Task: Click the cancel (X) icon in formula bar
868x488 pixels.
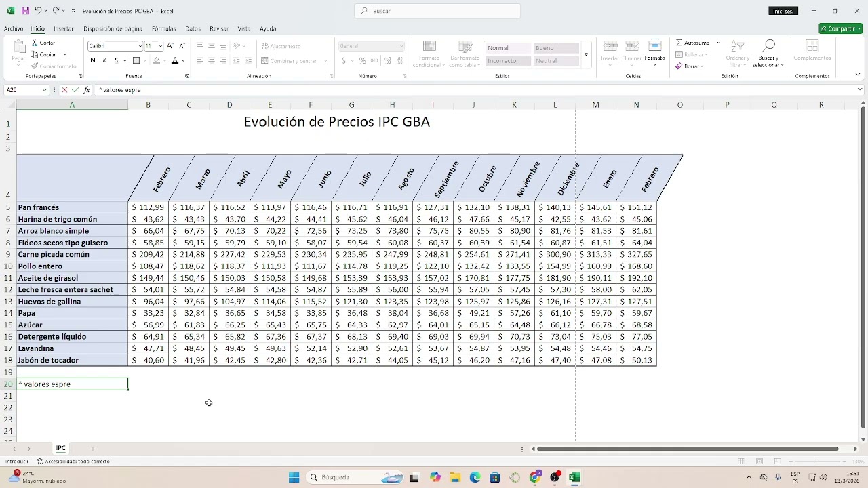Action: coord(64,90)
